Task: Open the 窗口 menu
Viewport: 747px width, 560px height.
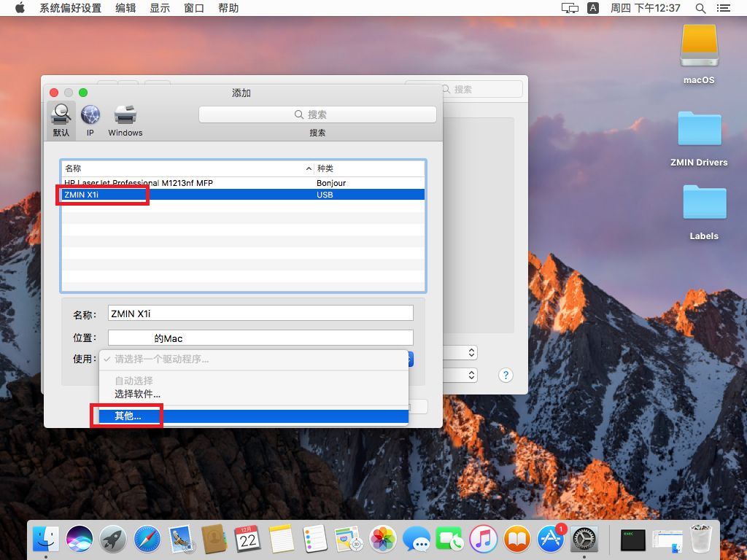Action: [x=194, y=8]
